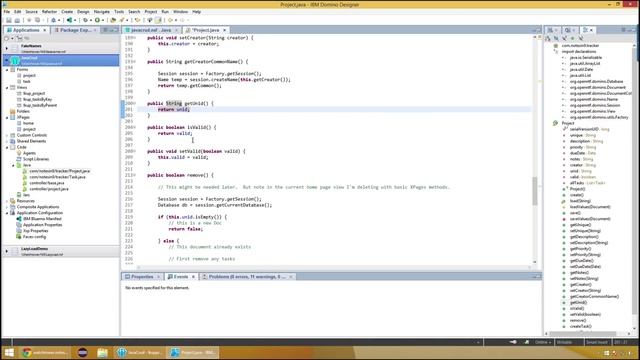Open the Script Libraries item
This screenshot has width=640, height=360.
pyautogui.click(x=36, y=159)
